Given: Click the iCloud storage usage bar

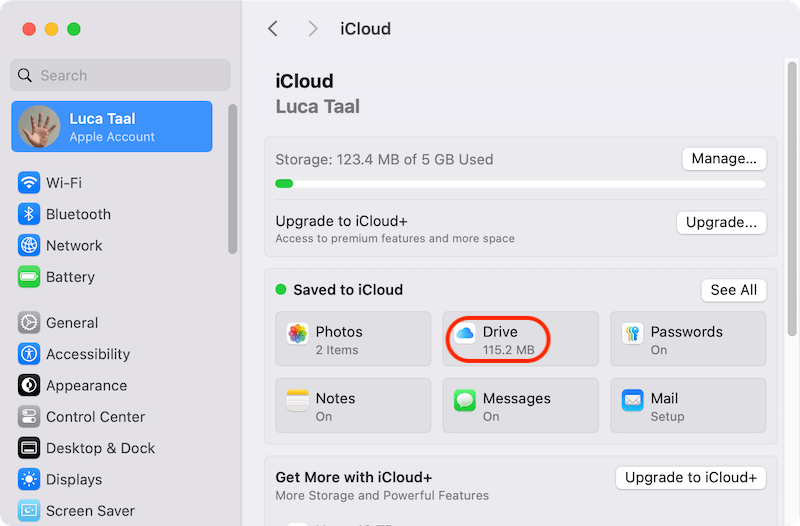Looking at the screenshot, I should 520,184.
